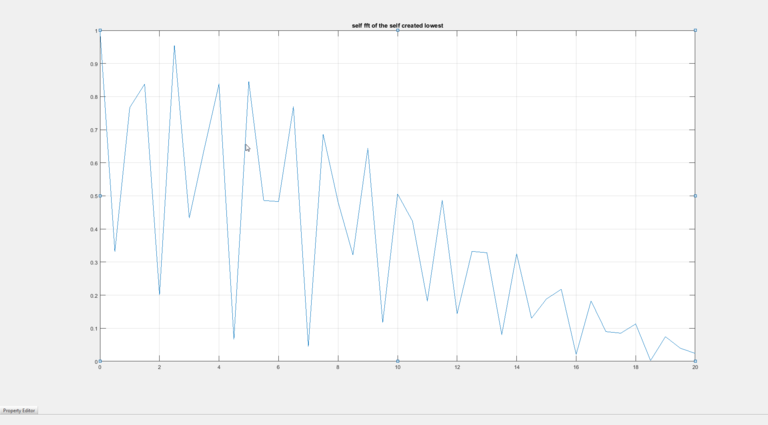The height and width of the screenshot is (425, 768).
Task: Click the line's lowest dip near x=18.5
Action: (651, 360)
